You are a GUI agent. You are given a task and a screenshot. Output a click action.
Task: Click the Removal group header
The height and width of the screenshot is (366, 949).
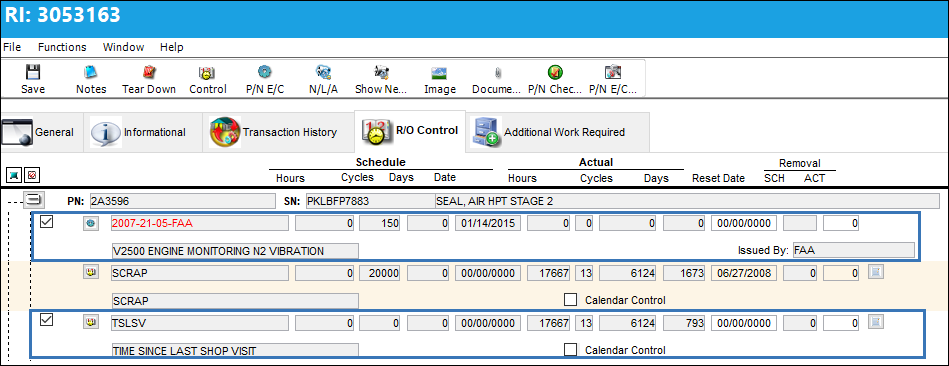coord(800,163)
